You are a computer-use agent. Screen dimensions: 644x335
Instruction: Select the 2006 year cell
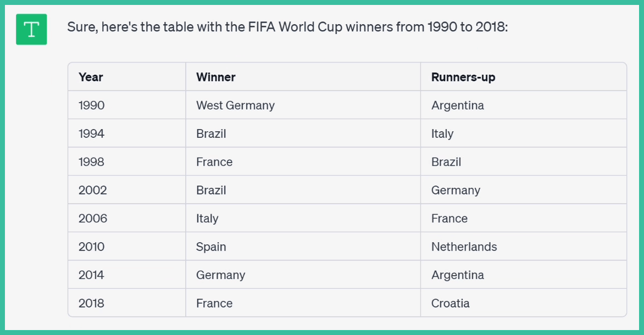pyautogui.click(x=92, y=219)
